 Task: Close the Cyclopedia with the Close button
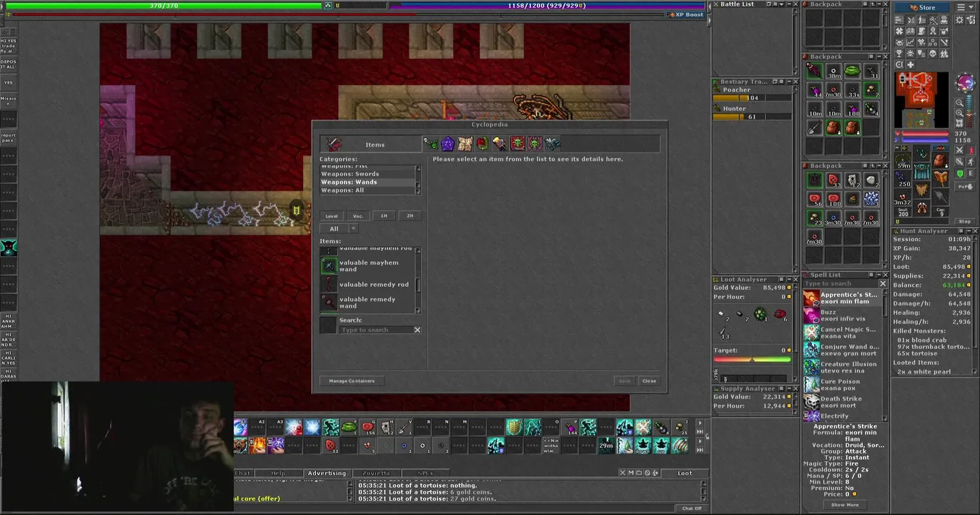(649, 381)
